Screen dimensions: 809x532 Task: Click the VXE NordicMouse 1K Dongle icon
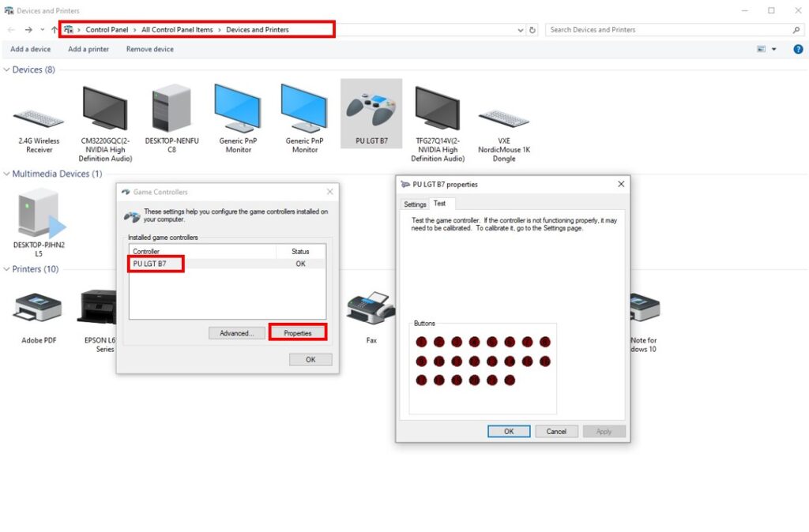click(x=503, y=118)
